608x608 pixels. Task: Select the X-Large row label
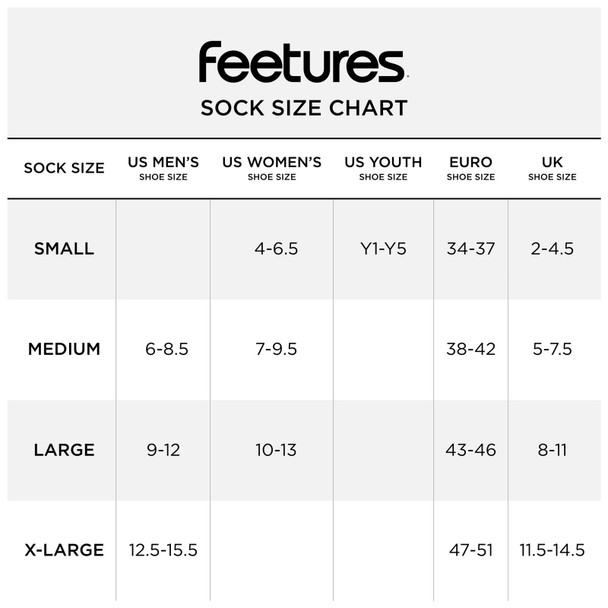point(64,550)
